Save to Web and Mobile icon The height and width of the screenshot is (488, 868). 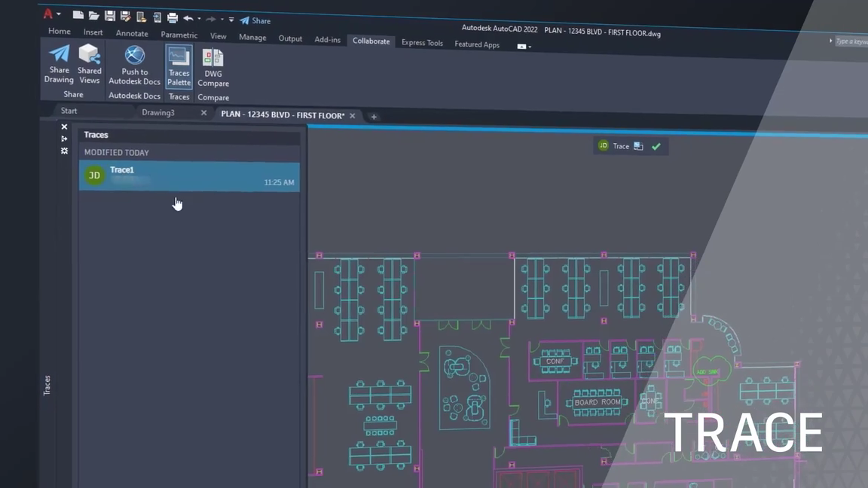click(157, 18)
